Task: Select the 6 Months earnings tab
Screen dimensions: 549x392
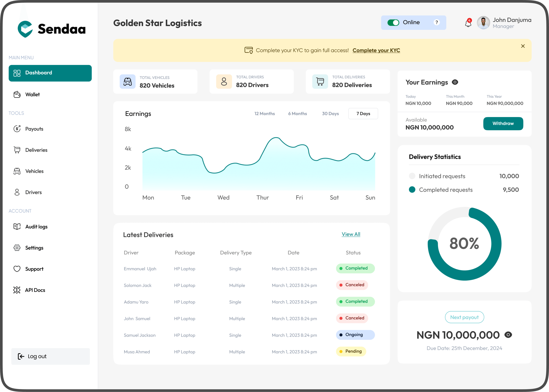Action: 297,113
